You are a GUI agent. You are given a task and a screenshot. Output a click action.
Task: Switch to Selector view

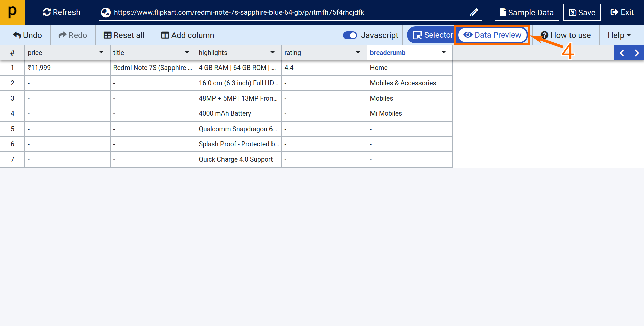pyautogui.click(x=433, y=35)
